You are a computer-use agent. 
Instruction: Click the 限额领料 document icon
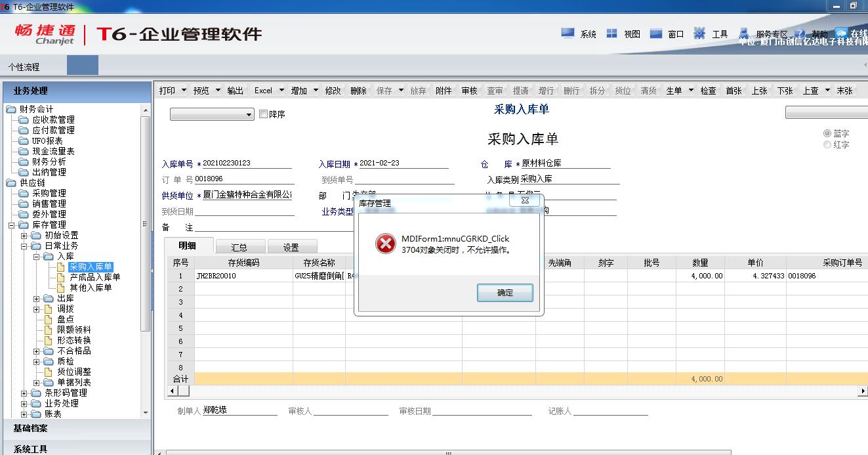coord(49,330)
